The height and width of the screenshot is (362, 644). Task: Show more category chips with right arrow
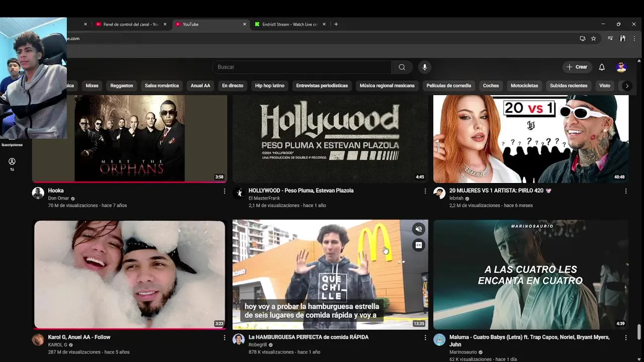(x=627, y=85)
